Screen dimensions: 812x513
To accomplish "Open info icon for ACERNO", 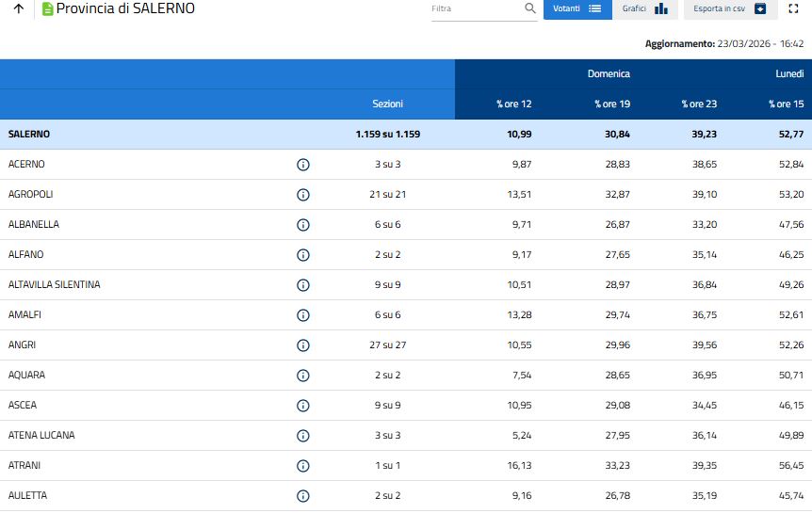I will click(303, 165).
